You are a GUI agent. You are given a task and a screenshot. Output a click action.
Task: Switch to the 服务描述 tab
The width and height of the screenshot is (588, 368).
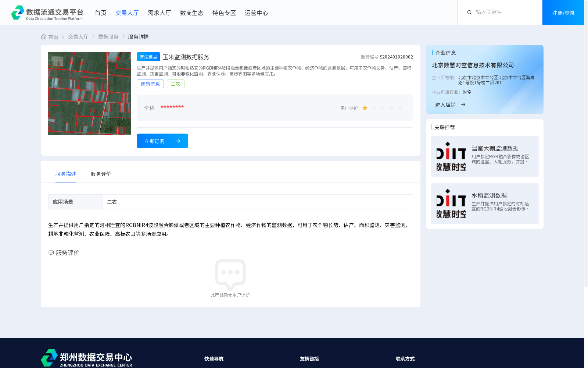66,174
